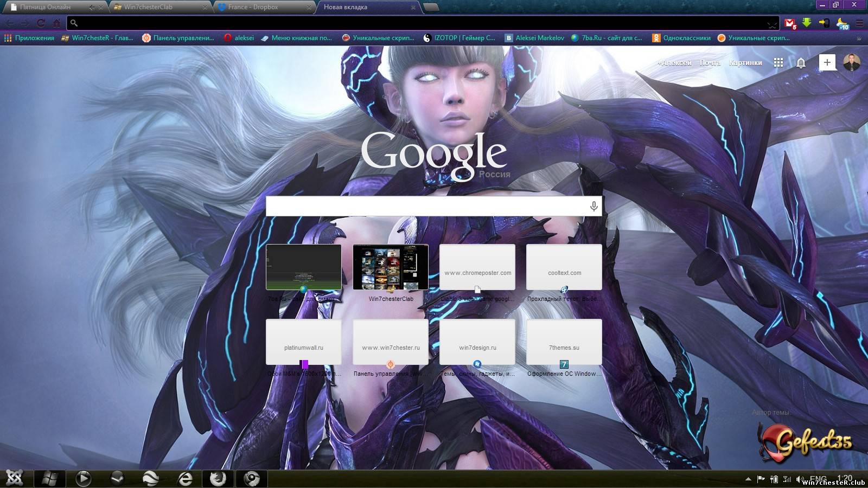
Task: Open the 7ba.Ru bookmark
Action: coord(606,38)
